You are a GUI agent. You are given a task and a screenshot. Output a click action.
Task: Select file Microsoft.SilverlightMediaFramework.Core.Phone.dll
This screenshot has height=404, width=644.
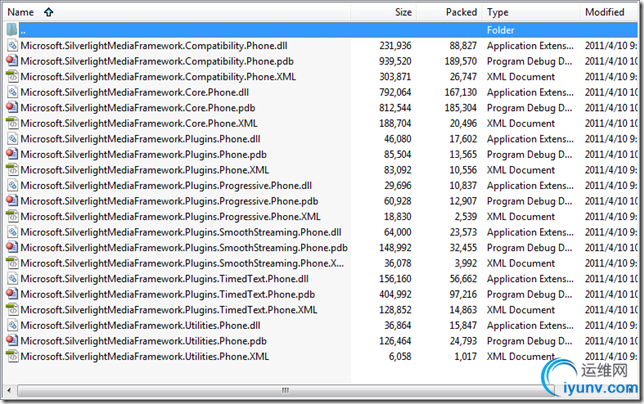coord(135,92)
